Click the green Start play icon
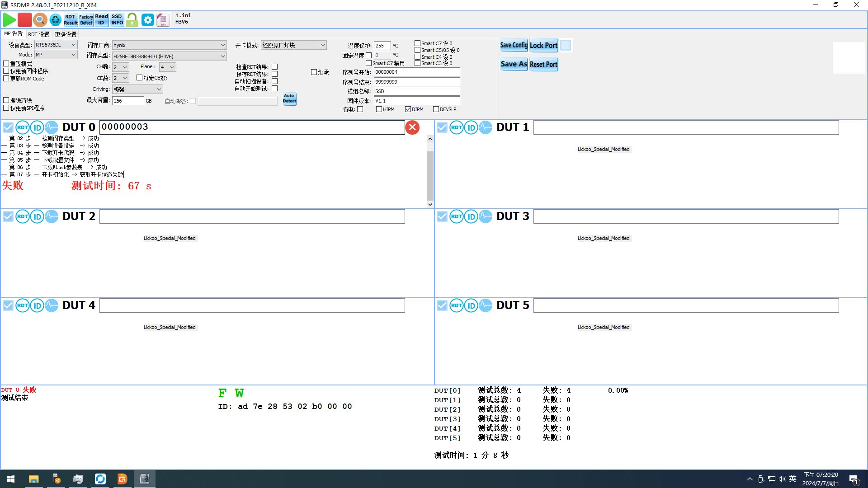The width and height of the screenshot is (868, 488). 9,20
